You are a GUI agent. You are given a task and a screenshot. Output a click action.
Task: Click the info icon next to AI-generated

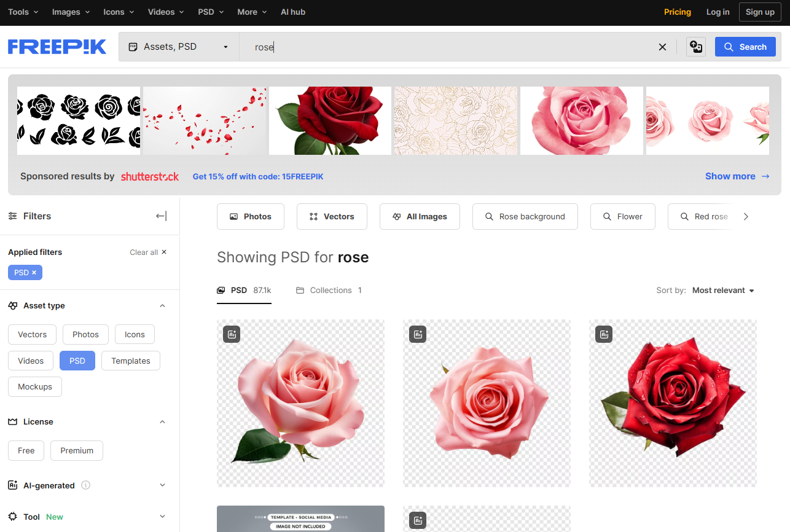tap(86, 485)
